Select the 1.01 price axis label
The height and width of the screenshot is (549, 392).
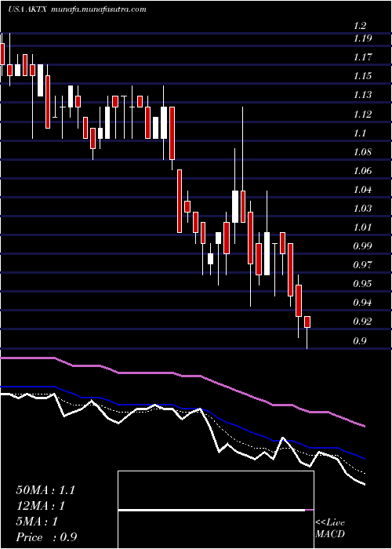coord(363,227)
